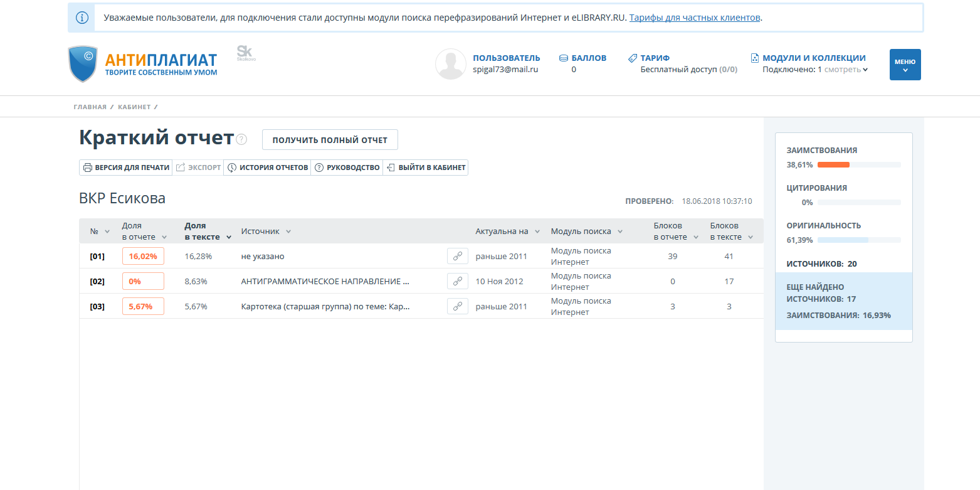The width and height of the screenshot is (980, 490).
Task: Click the Skolkovo Sk logo
Action: [x=245, y=53]
